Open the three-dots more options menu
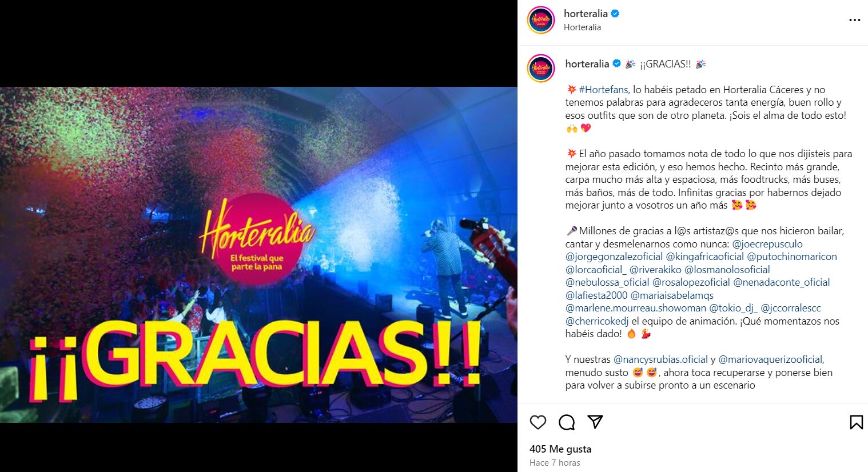 click(854, 20)
